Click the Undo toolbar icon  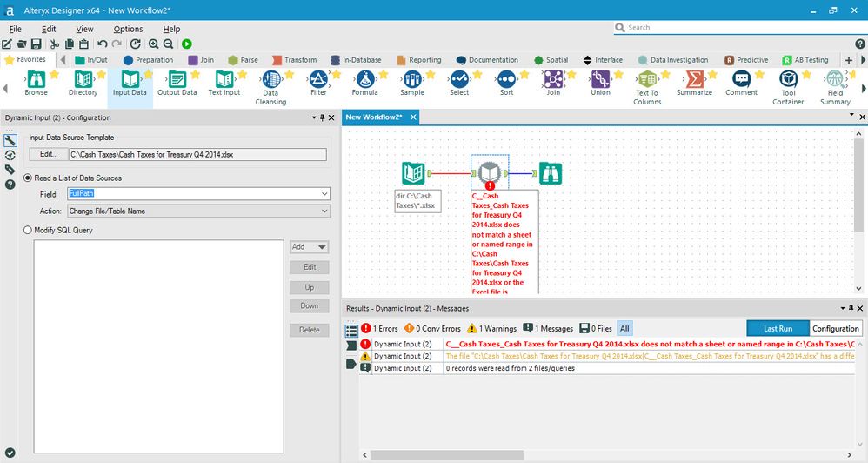[x=103, y=44]
